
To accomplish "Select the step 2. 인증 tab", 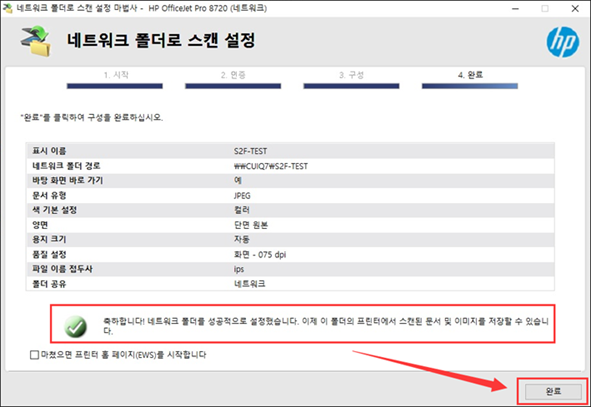I will click(x=233, y=75).
